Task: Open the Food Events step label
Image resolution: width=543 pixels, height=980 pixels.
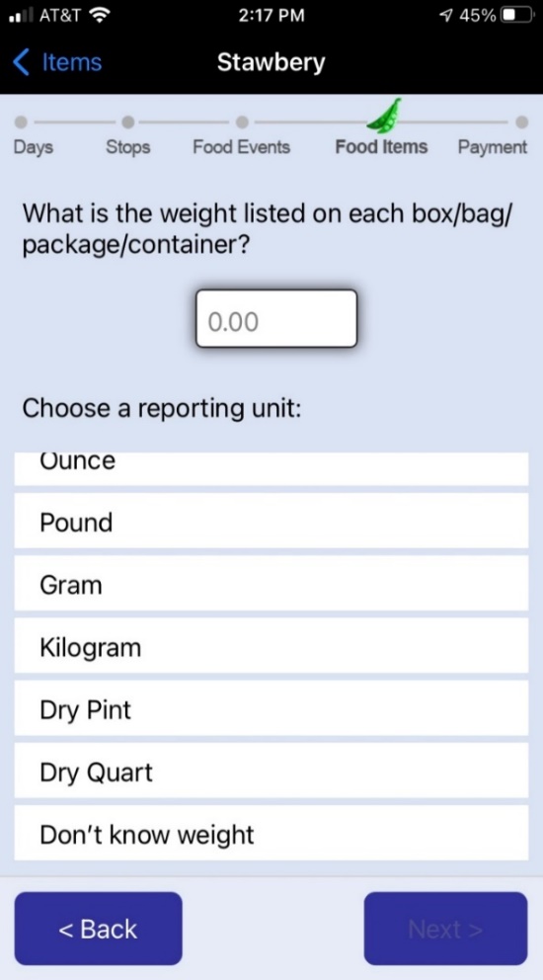Action: click(x=241, y=147)
